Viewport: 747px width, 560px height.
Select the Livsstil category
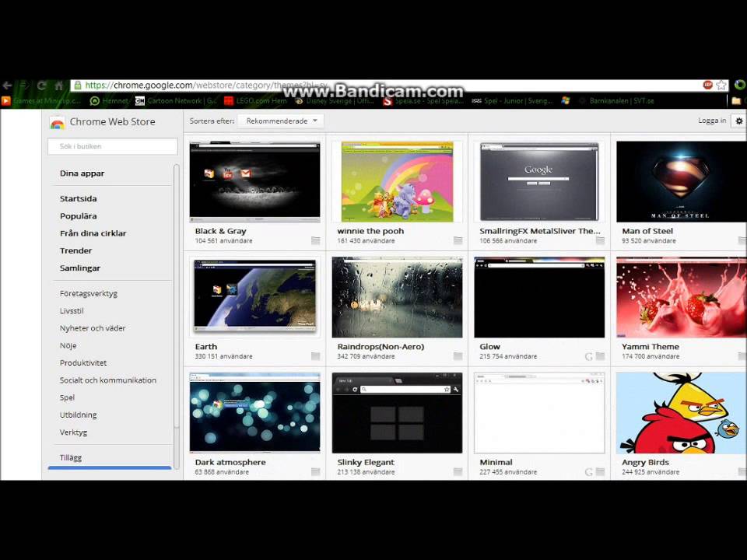pos(72,310)
